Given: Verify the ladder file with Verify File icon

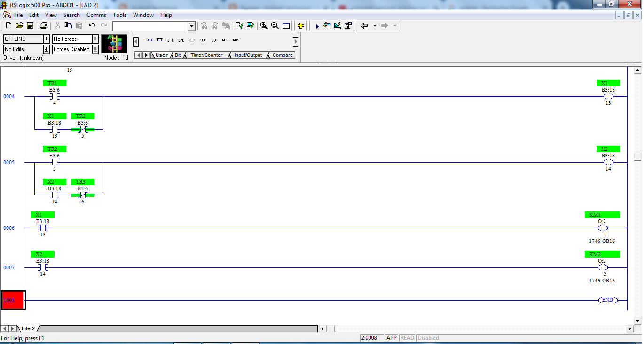Looking at the screenshot, I should click(x=239, y=25).
